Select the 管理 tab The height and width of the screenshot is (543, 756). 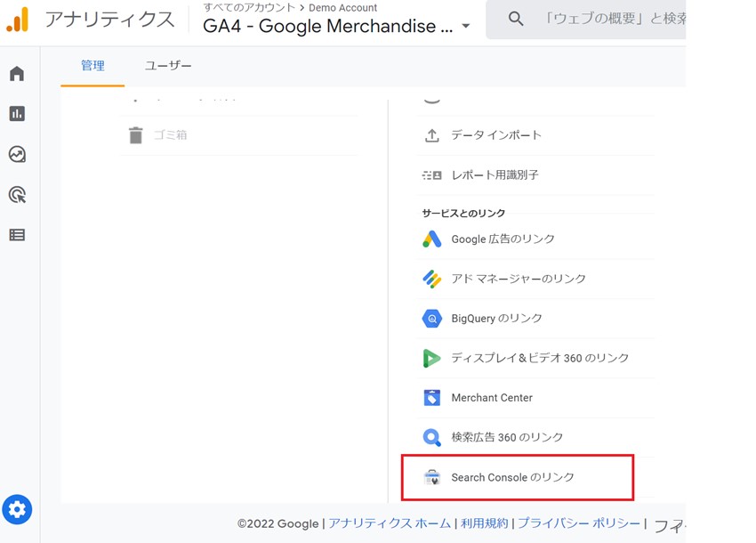point(92,65)
